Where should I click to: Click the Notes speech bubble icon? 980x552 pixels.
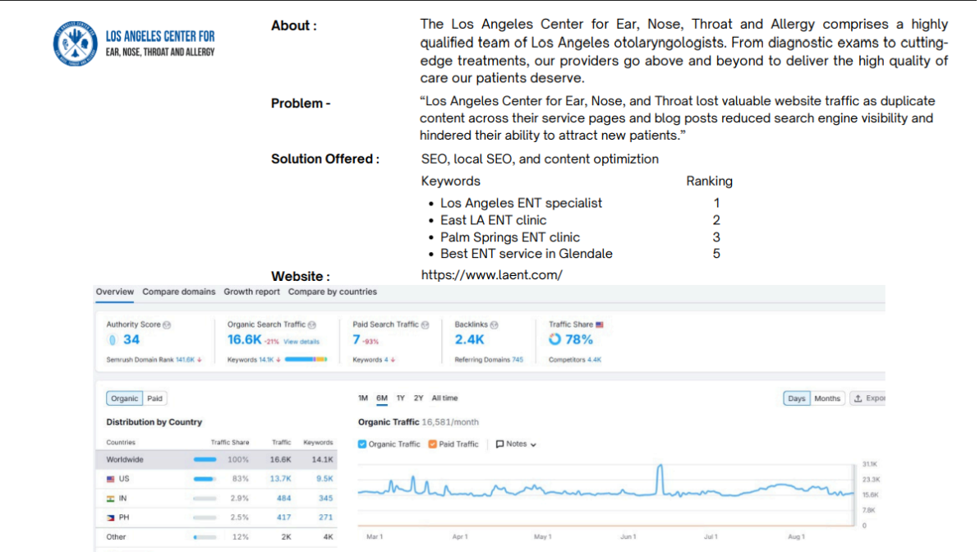[x=500, y=444]
